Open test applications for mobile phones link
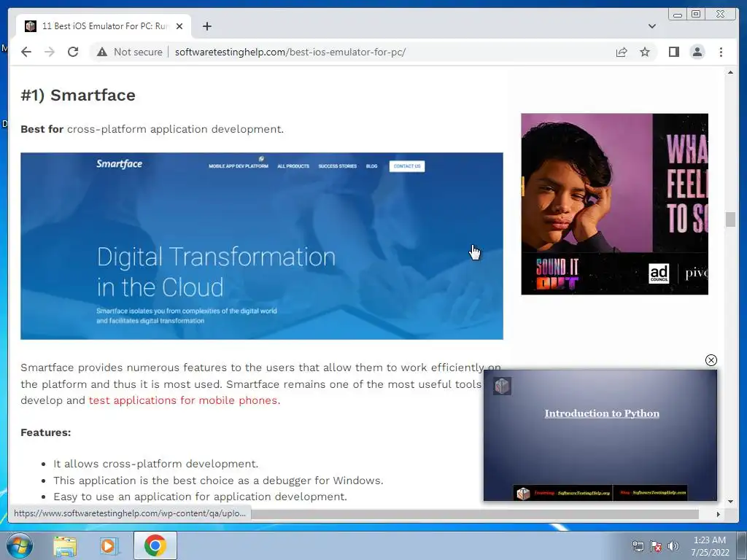This screenshot has height=560, width=747. 185,400
